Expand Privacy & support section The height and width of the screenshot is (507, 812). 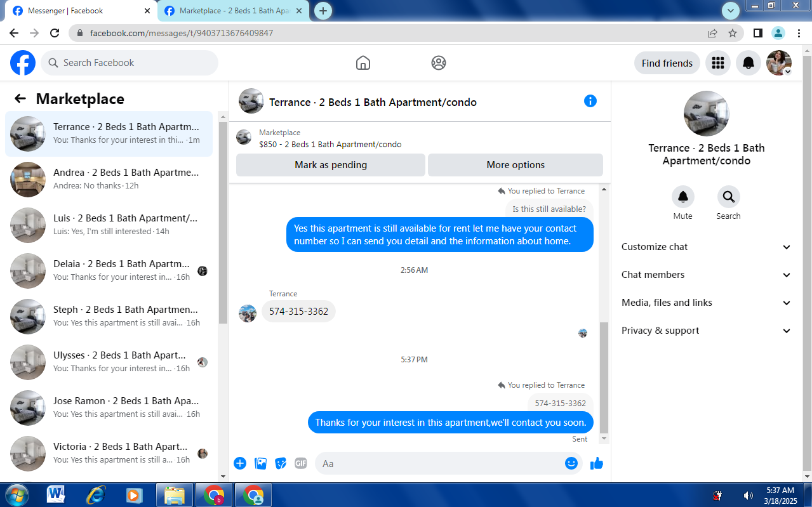click(x=707, y=331)
